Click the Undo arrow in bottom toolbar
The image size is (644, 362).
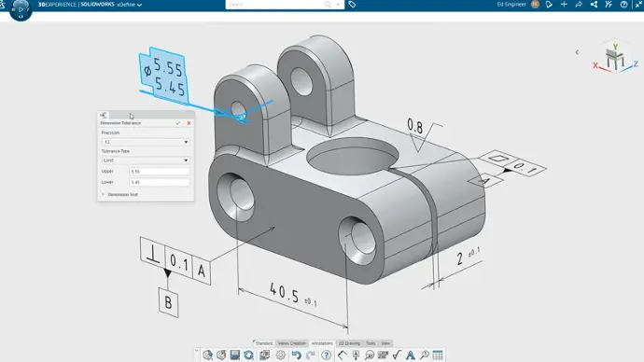[297, 355]
